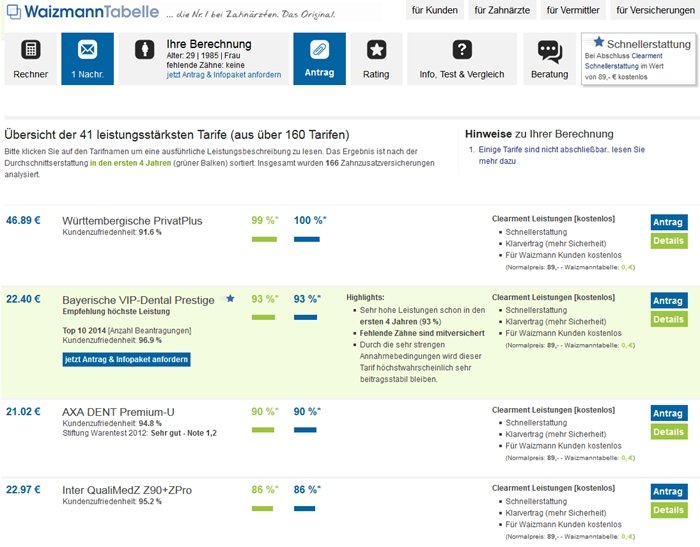Screen dimensions: 700x547
Task: Click the blue bar under 100 % for Württembergische
Action: (307, 239)
